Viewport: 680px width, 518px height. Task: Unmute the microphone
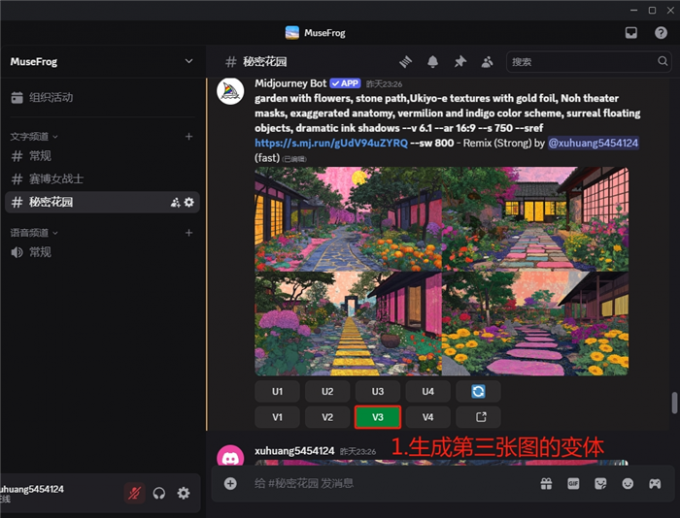pos(133,493)
